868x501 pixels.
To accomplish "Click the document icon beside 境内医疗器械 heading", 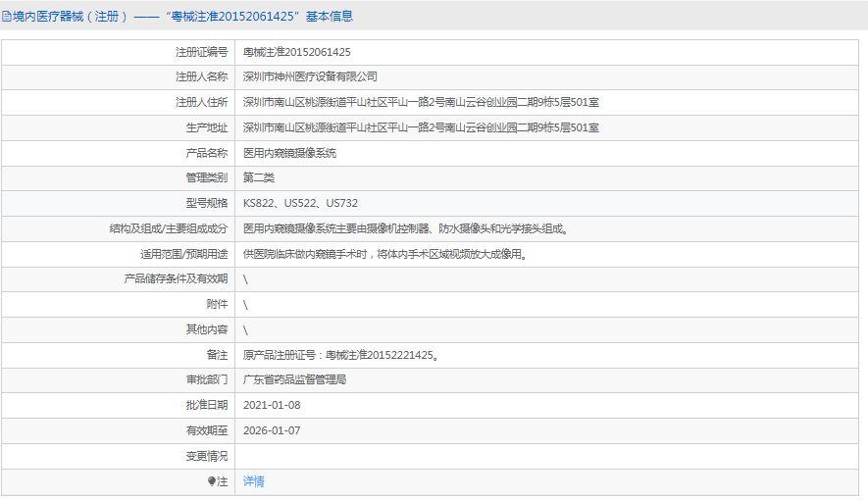I will coord(6,17).
